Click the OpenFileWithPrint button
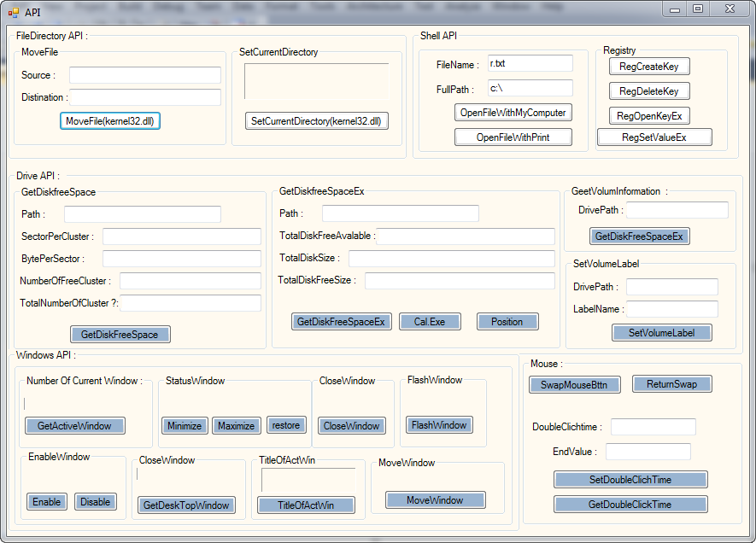 click(513, 137)
